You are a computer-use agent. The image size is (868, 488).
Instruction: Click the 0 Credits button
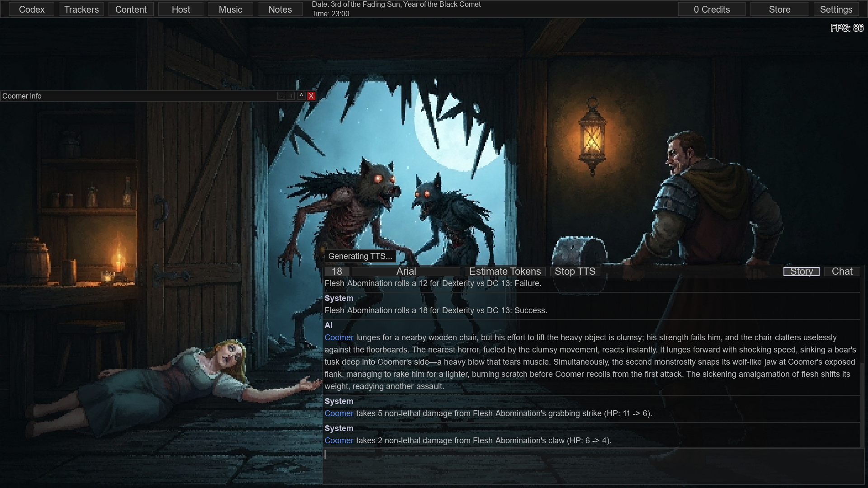click(x=712, y=9)
